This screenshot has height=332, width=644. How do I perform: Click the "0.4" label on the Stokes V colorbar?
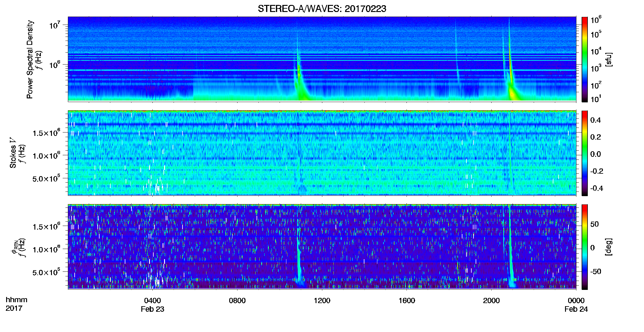coord(595,120)
